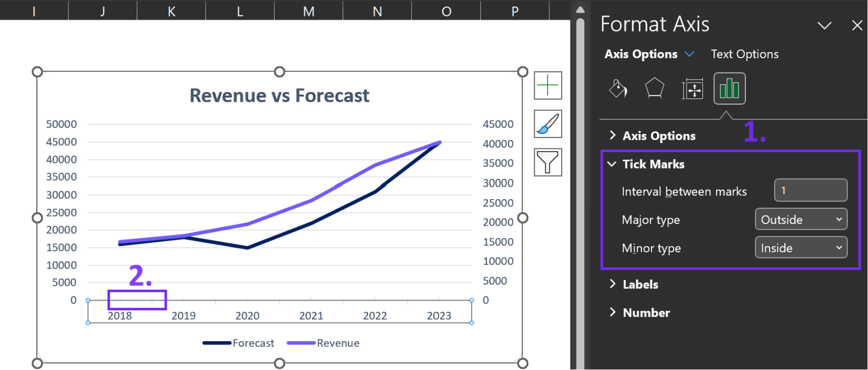The width and height of the screenshot is (868, 370).
Task: Click the Interval between marks field
Action: [x=810, y=191]
